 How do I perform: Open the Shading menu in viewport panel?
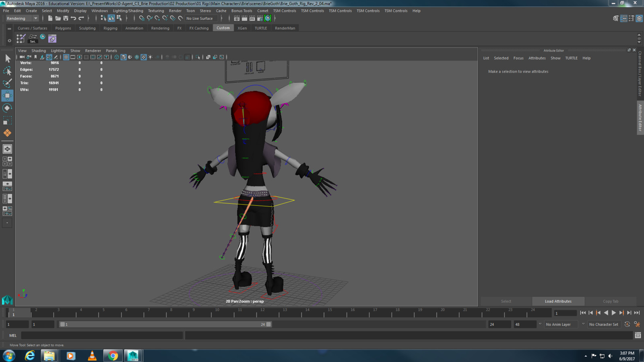click(39, 51)
